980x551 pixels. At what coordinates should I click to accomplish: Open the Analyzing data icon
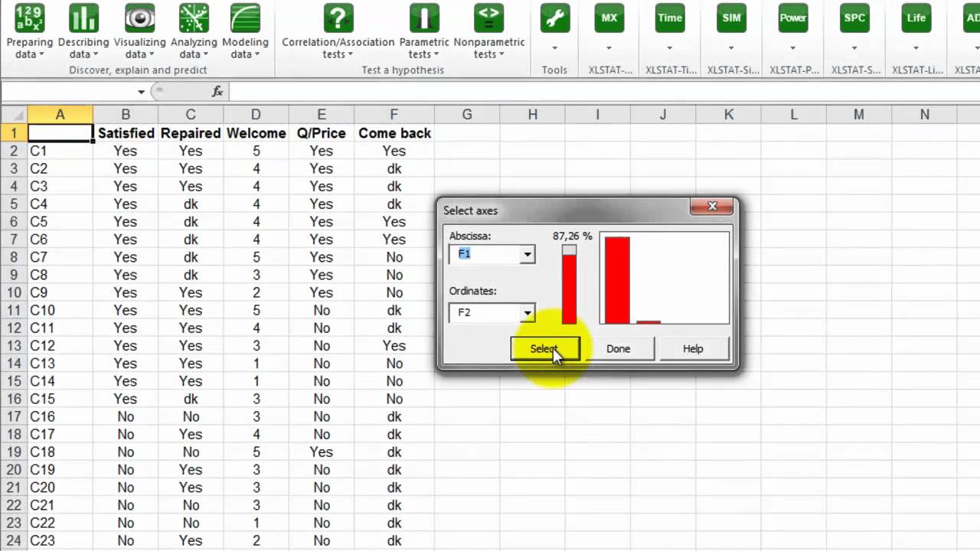[194, 18]
